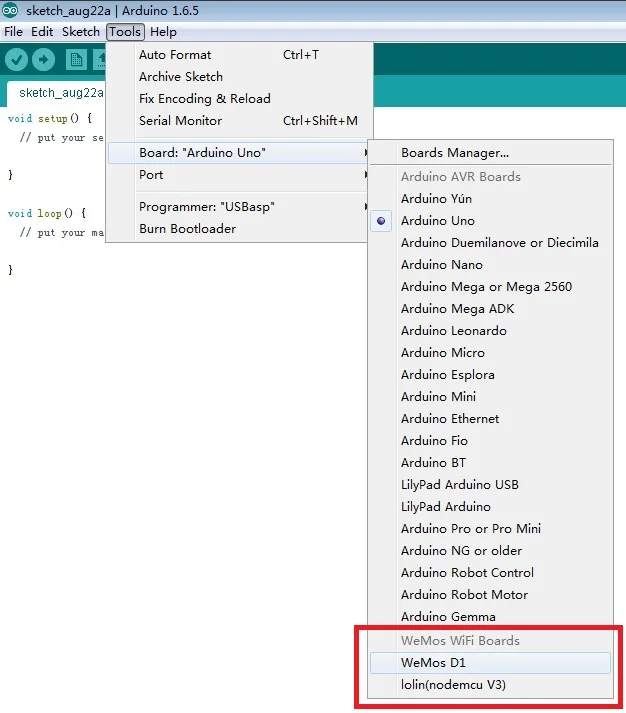Click the void setup() code line

pos(50,119)
